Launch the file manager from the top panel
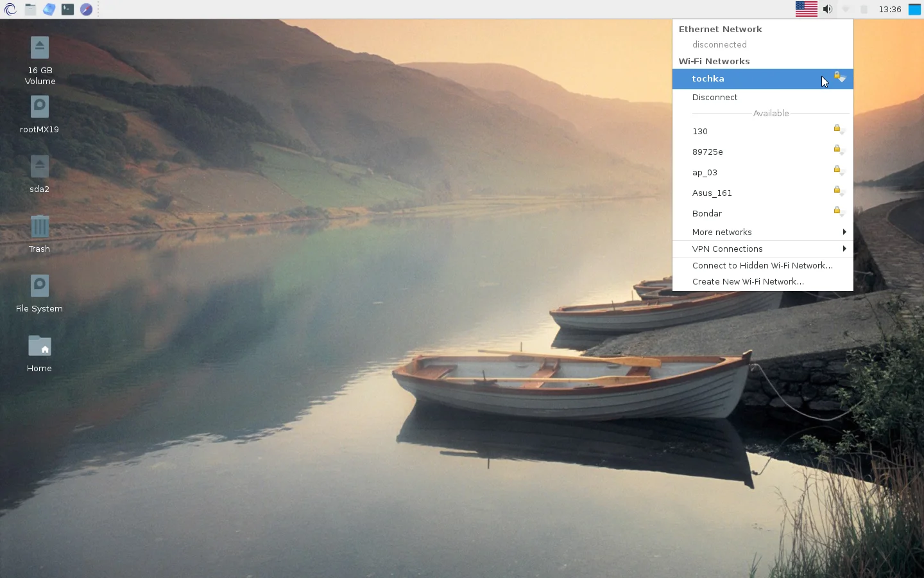The height and width of the screenshot is (578, 924). [x=30, y=9]
